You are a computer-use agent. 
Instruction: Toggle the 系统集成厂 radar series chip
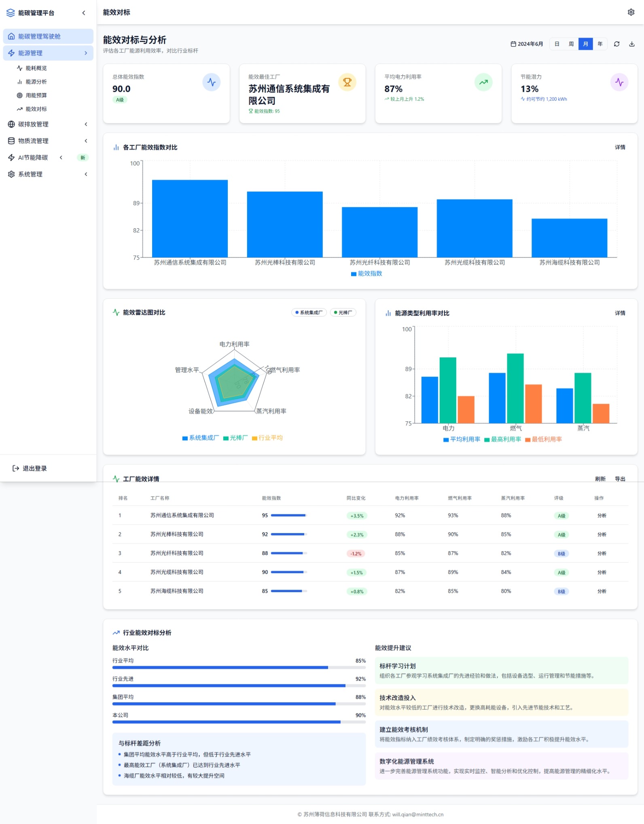309,312
